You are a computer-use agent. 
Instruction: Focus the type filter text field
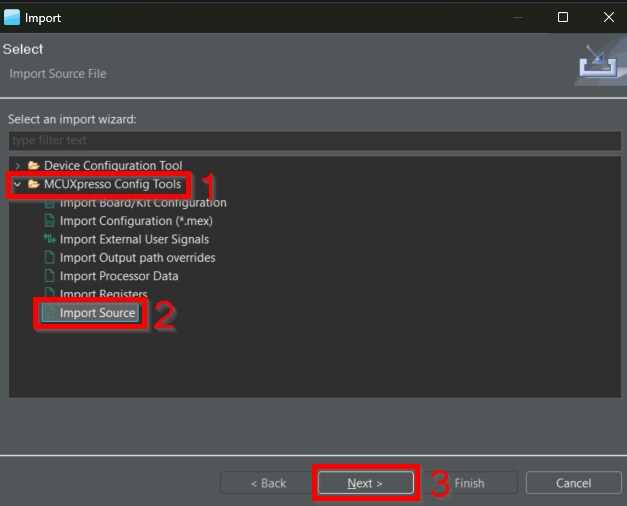(313, 141)
